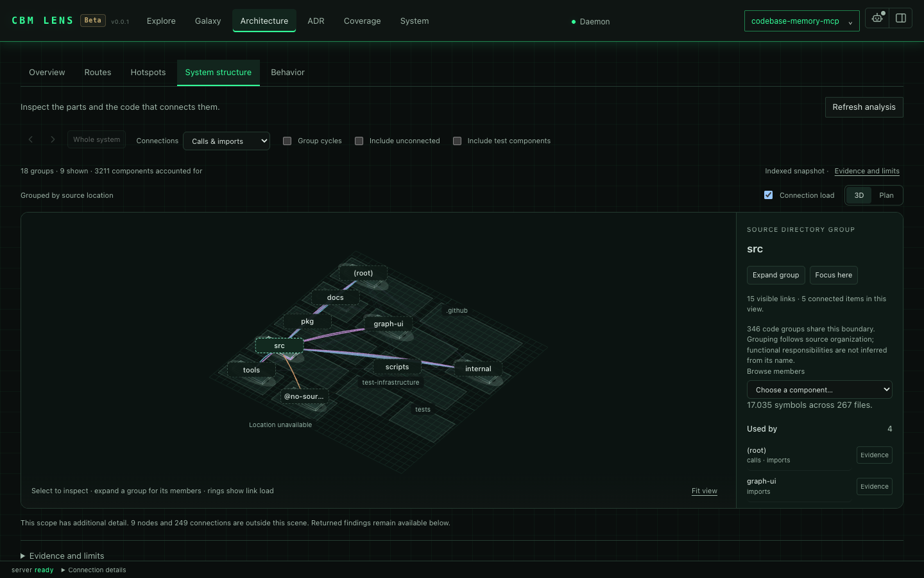This screenshot has width=924, height=578.
Task: Select the @no-sour... node in the graph
Action: click(x=304, y=396)
